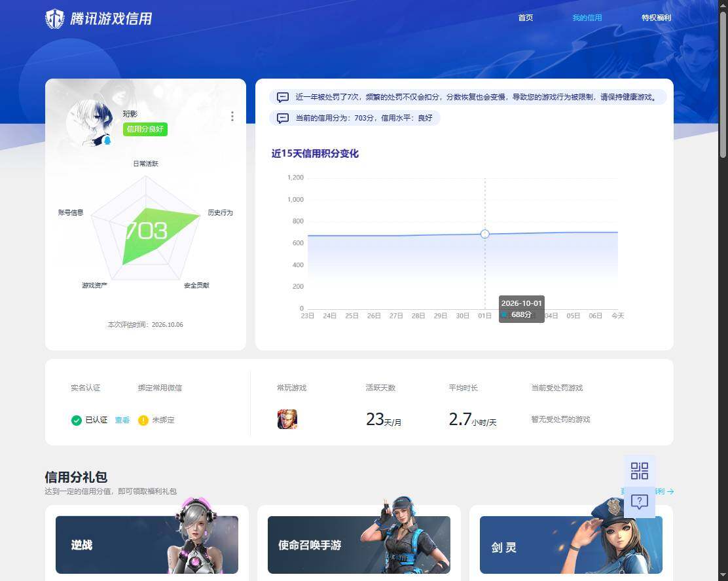Click the 今天 label on chart axis

617,316
